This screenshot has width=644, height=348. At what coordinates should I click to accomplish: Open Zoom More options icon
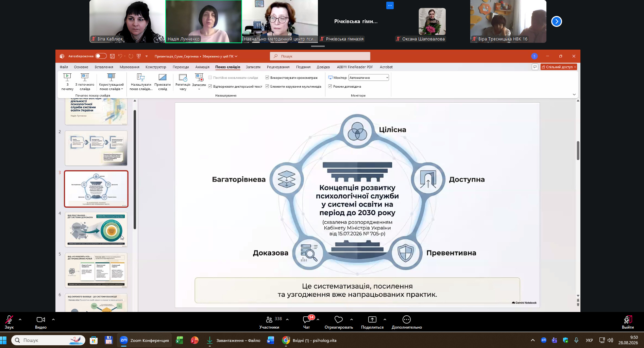coord(407,319)
